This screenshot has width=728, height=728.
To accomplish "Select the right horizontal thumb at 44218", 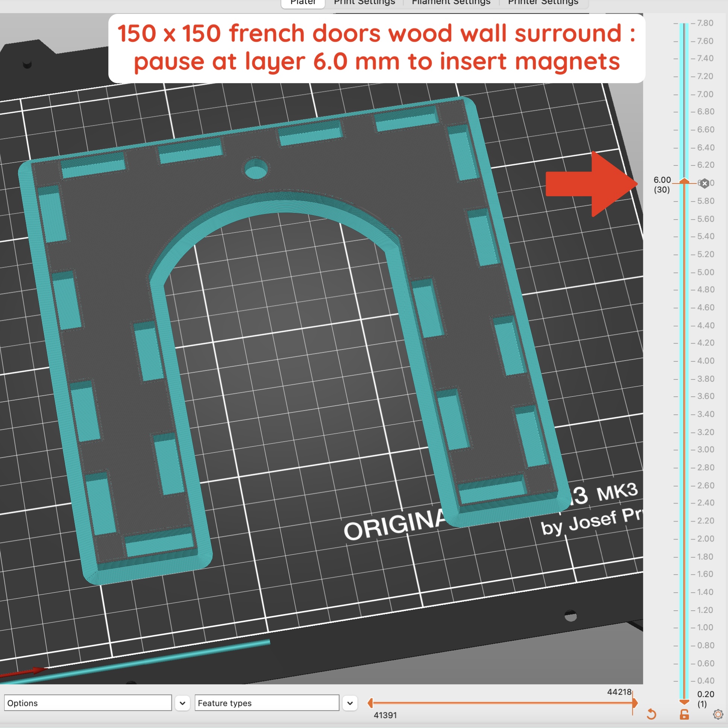I will 634,703.
